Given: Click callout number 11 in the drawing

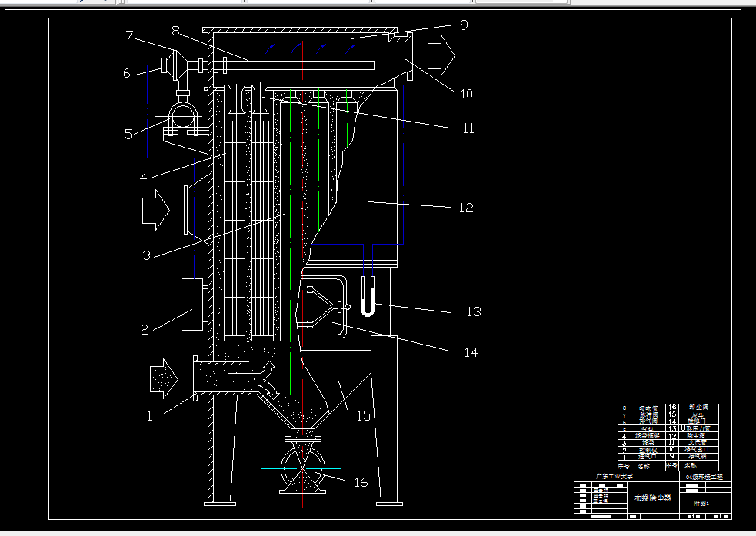Looking at the screenshot, I should click(468, 128).
